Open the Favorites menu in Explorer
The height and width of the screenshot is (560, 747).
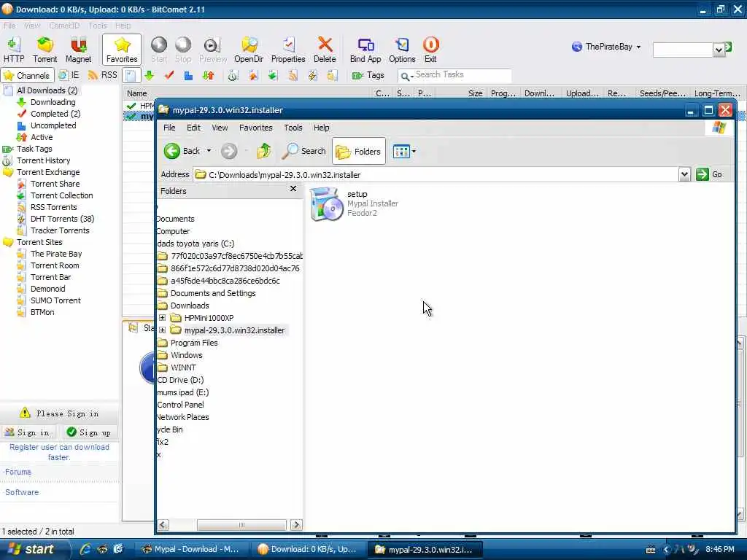[x=256, y=128]
